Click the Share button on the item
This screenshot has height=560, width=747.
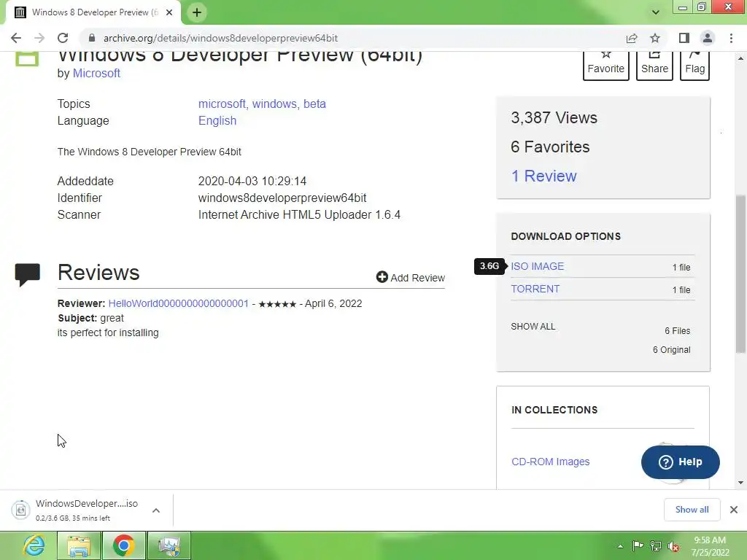pyautogui.click(x=654, y=65)
